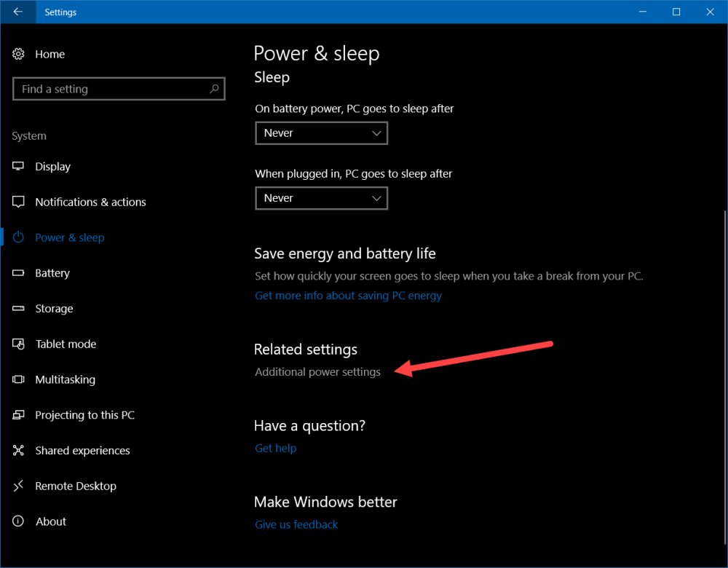This screenshot has width=728, height=568.
Task: Click Get more info about saving PC energy
Action: 348,296
